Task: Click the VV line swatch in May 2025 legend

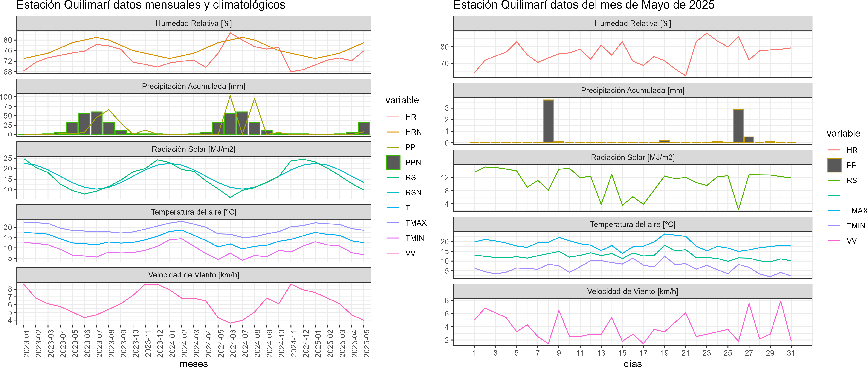Action: [834, 241]
